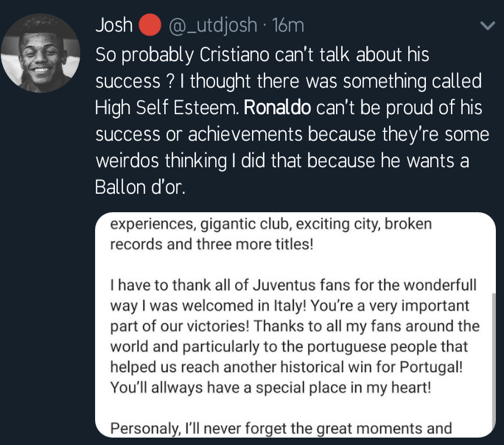
Task: Expand the tweet options chevron
Action: pyautogui.click(x=487, y=27)
